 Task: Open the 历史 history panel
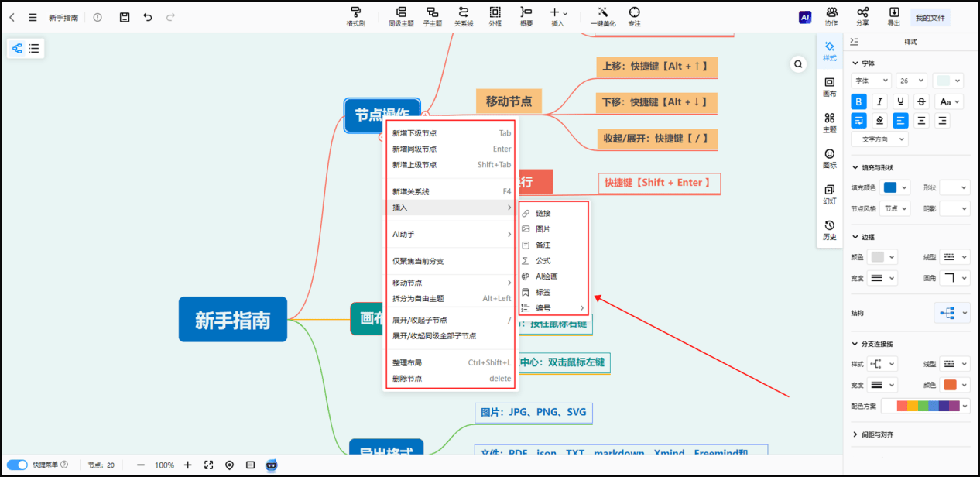pos(829,230)
